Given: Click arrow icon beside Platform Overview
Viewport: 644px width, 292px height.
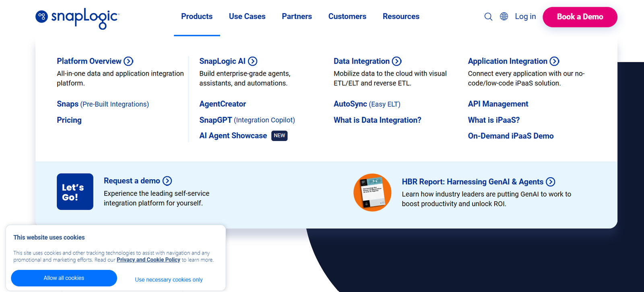Looking at the screenshot, I should (128, 61).
